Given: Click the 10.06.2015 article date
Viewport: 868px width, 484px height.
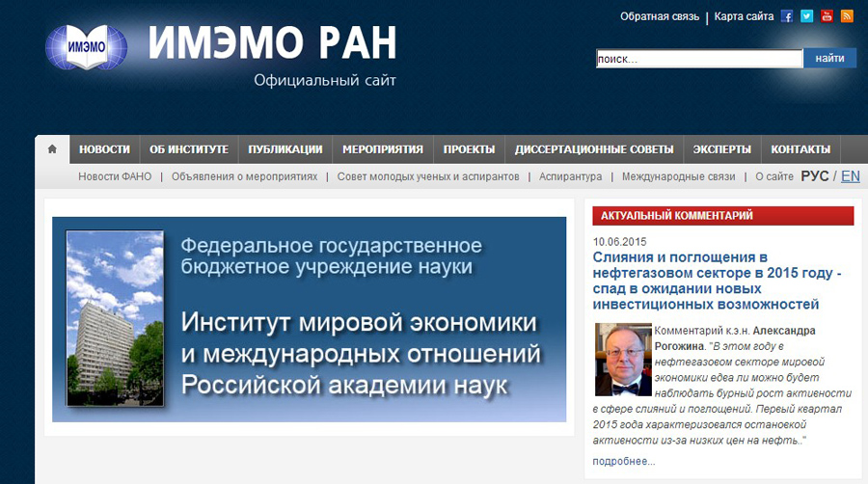Looking at the screenshot, I should point(619,242).
